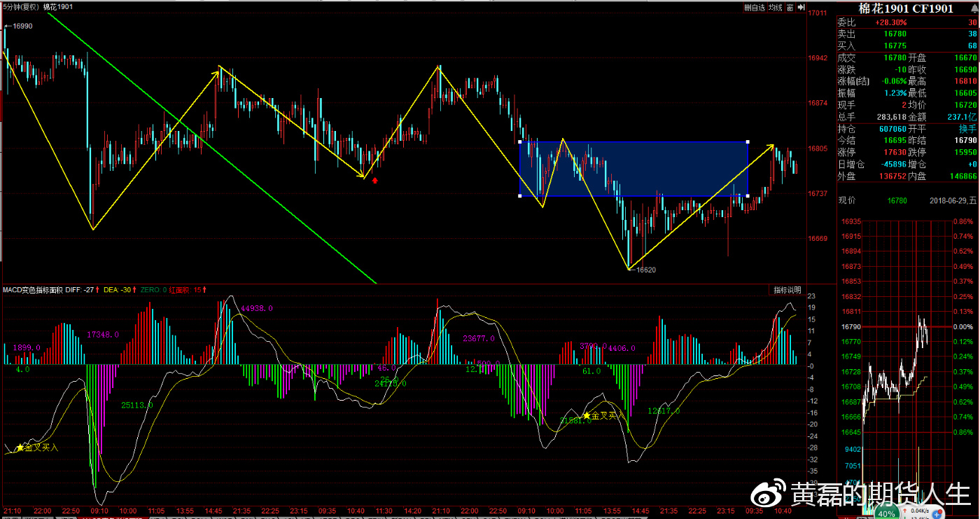This screenshot has width=980, height=519.
Task: Click the 17348.0 area label in MACD
Action: 103,335
